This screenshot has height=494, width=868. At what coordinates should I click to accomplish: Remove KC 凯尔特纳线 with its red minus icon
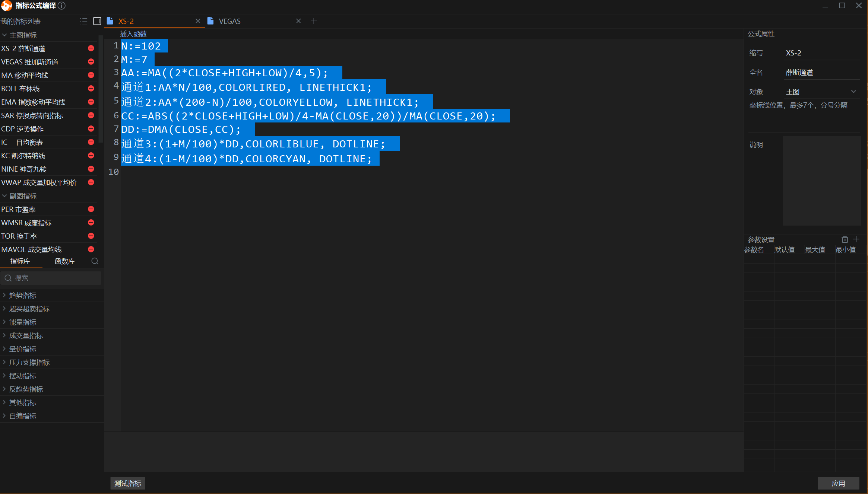(x=91, y=156)
